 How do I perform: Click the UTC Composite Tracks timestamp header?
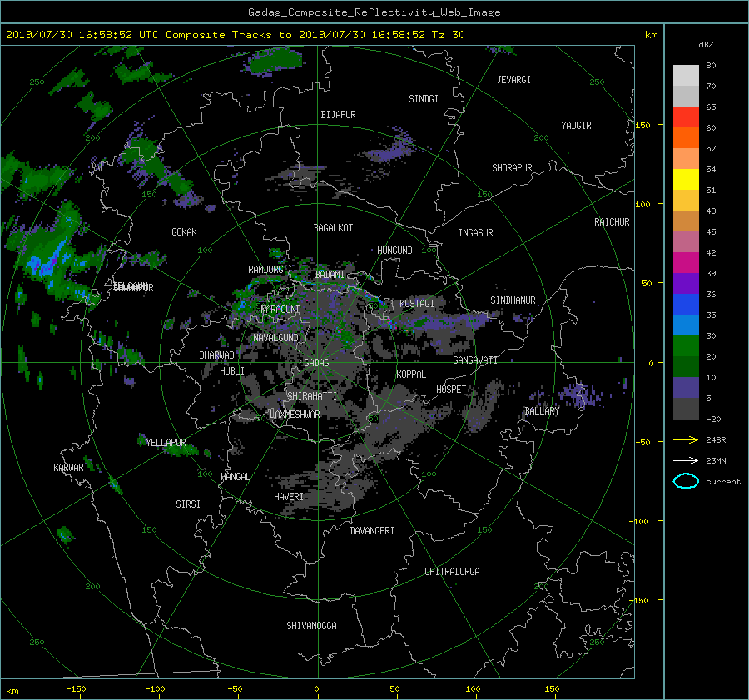[x=235, y=35]
